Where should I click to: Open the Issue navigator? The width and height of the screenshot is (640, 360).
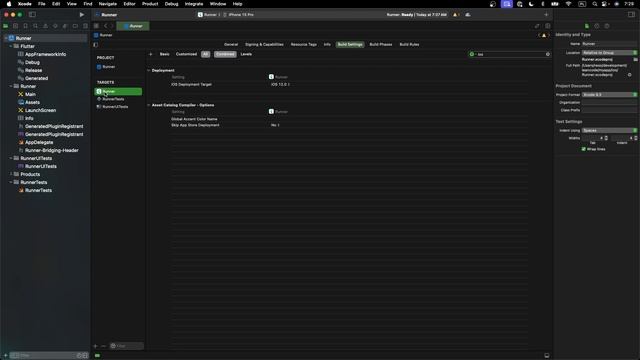pyautogui.click(x=45, y=26)
